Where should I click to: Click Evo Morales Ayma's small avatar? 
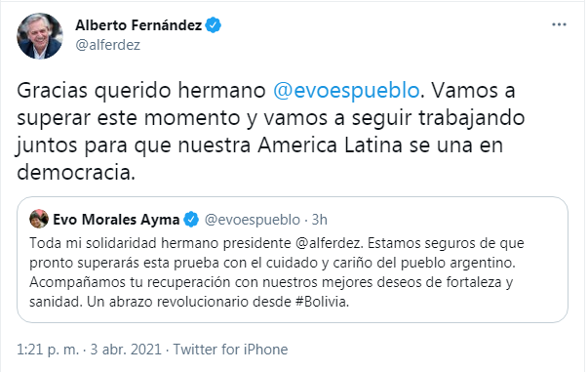[39, 219]
